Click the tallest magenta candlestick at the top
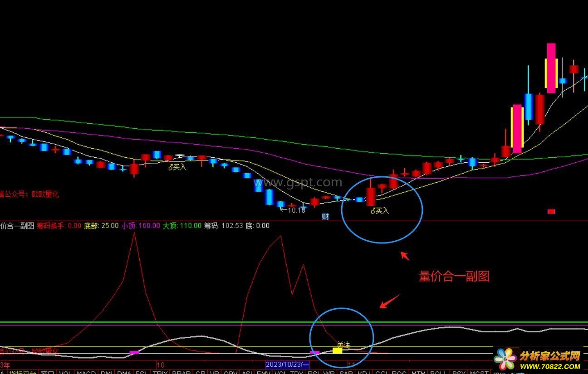The height and width of the screenshot is (374, 588). click(551, 68)
